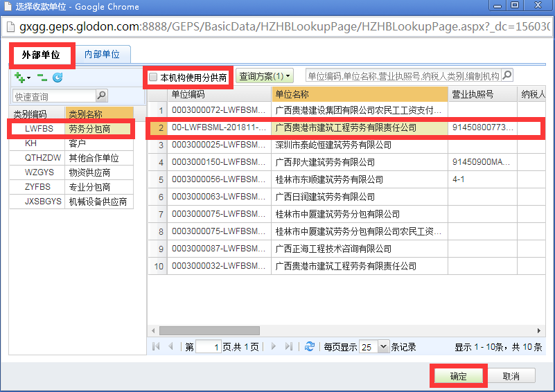555x392 pixels.
Task: Go to next page of results
Action: [x=273, y=346]
